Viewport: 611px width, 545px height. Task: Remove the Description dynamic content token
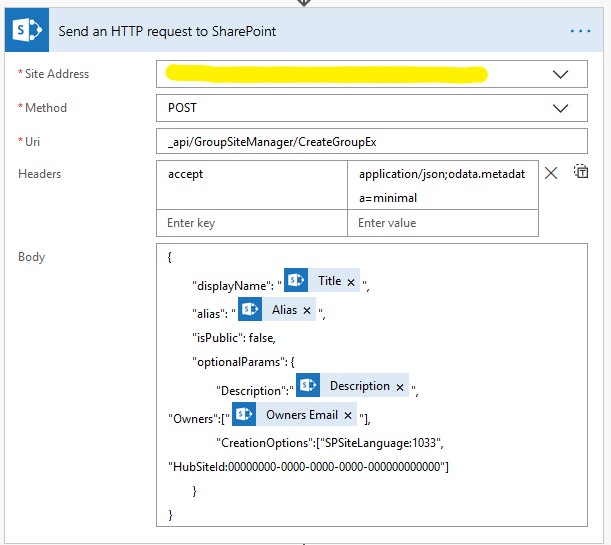click(x=399, y=387)
